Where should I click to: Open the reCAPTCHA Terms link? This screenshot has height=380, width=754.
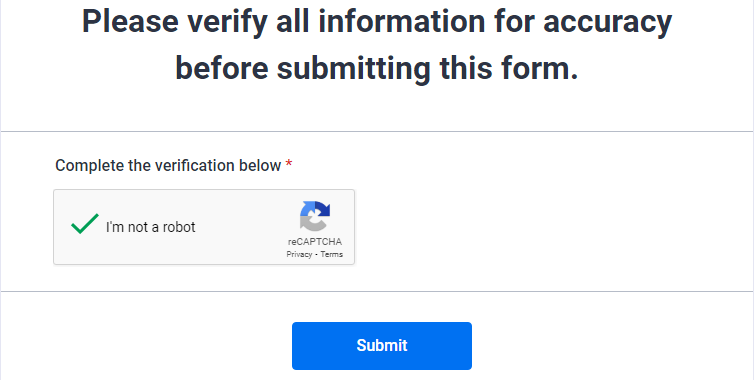click(x=332, y=254)
